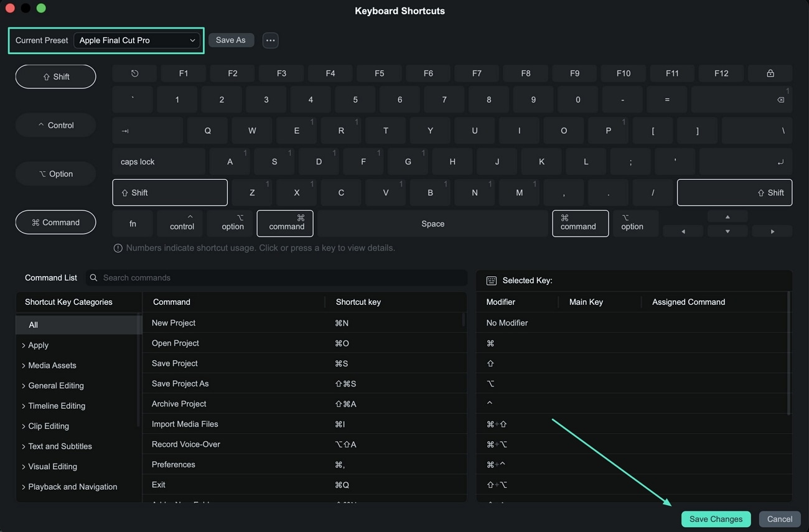Click the control key on the virtual keyboard
Viewport: 809px width, 532px height.
tap(180, 223)
